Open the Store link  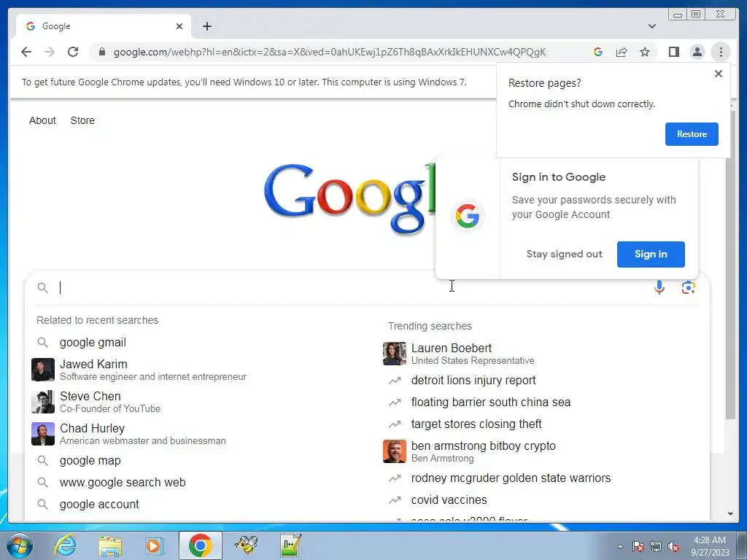click(x=82, y=120)
